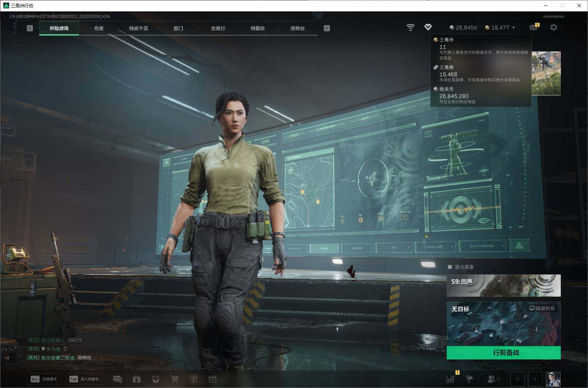Switch to the 仓库 tab
Viewport: 588px width, 388px height.
coord(99,28)
